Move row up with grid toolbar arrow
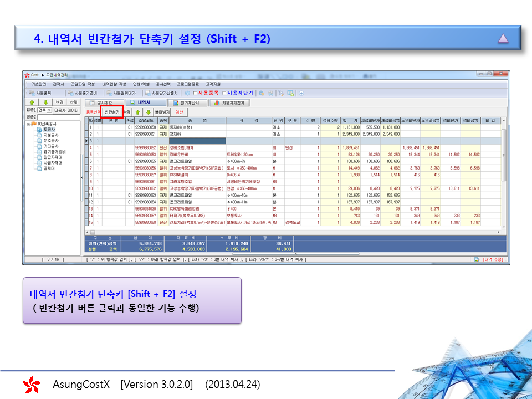 [137, 112]
